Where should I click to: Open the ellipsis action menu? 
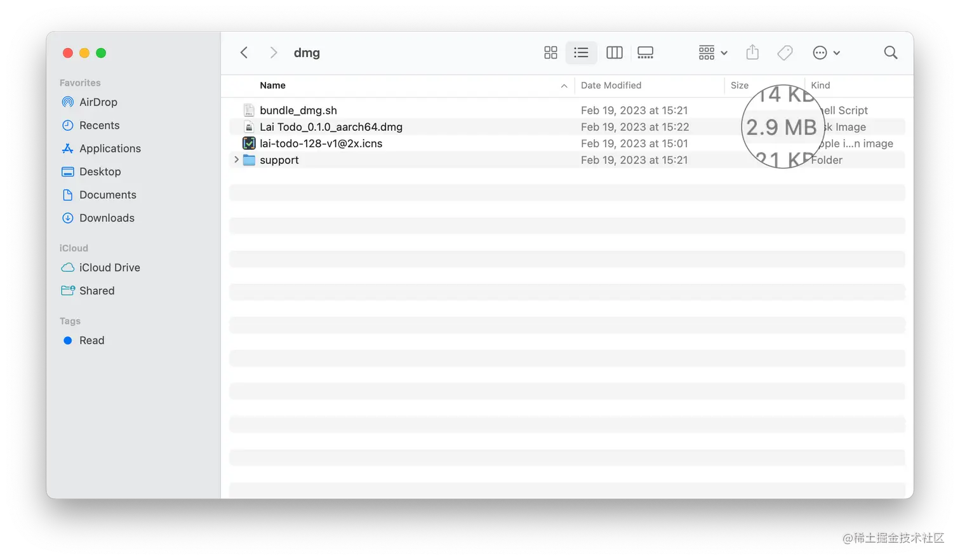(x=826, y=53)
